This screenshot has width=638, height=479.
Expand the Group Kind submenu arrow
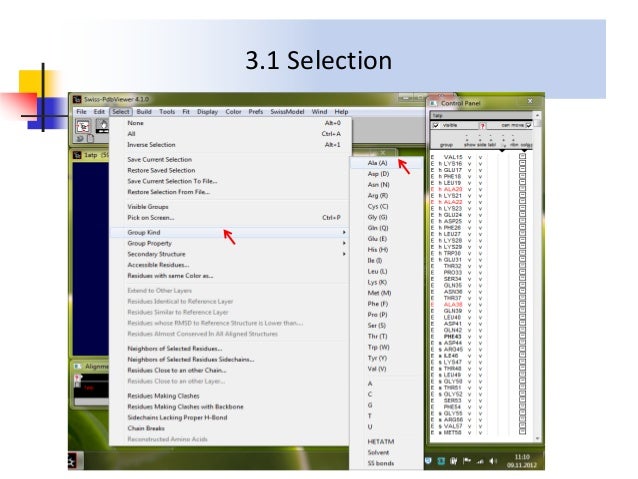click(344, 232)
